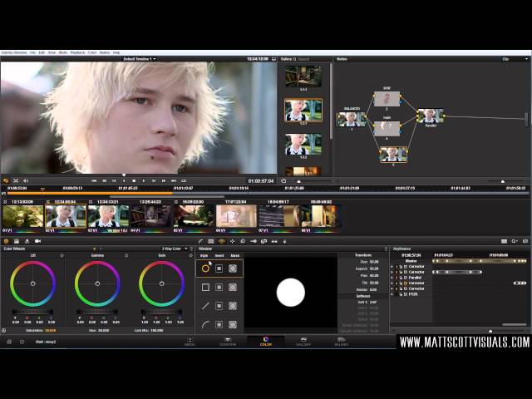Screen dimensions: 532x399
Task: Open the Window palette options menu
Action: 386,249
